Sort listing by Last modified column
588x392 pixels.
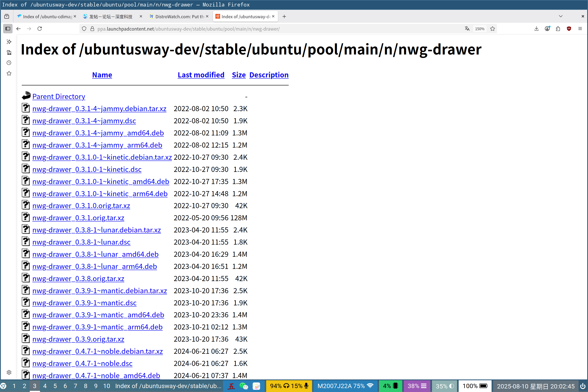(x=201, y=75)
